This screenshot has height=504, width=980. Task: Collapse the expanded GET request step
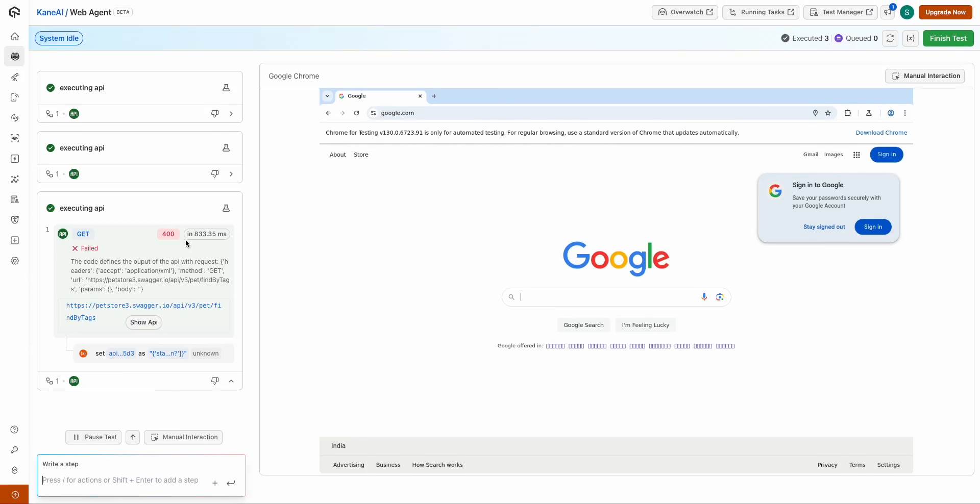[x=231, y=381]
